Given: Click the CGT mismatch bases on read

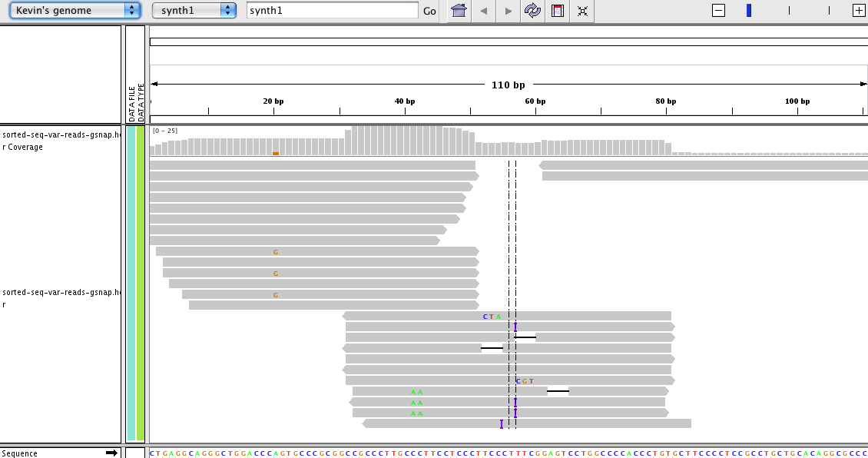Looking at the screenshot, I should [525, 381].
